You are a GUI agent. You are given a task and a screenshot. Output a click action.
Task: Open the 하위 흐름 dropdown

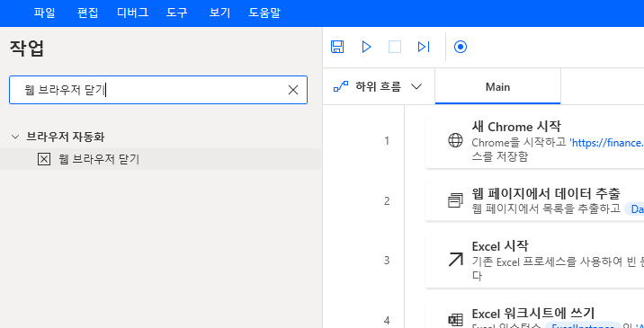[378, 86]
